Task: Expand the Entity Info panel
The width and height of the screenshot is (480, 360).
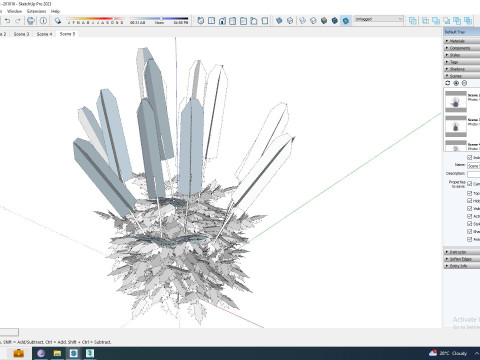Action: (x=462, y=266)
